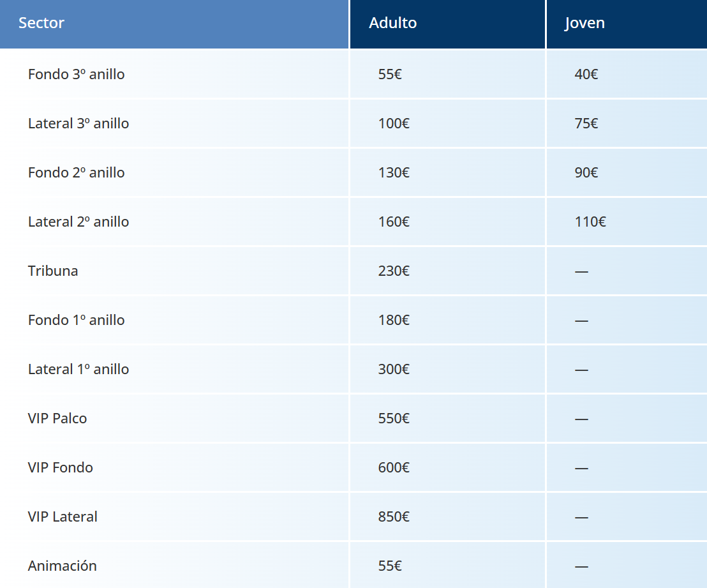Viewport: 707px width, 588px height.
Task: Select the Fondo 3º anillo row label
Action: [x=76, y=74]
